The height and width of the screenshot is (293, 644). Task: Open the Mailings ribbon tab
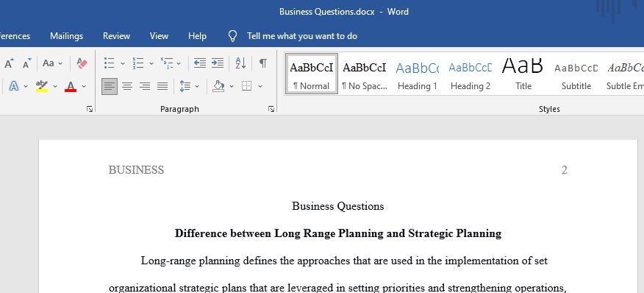point(67,36)
